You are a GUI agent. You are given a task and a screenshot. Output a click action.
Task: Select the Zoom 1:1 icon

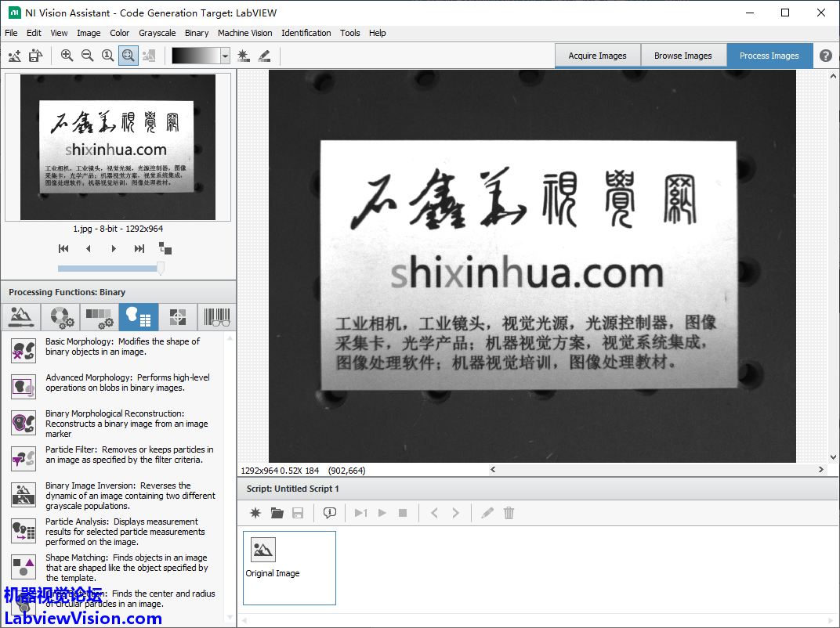tap(107, 56)
